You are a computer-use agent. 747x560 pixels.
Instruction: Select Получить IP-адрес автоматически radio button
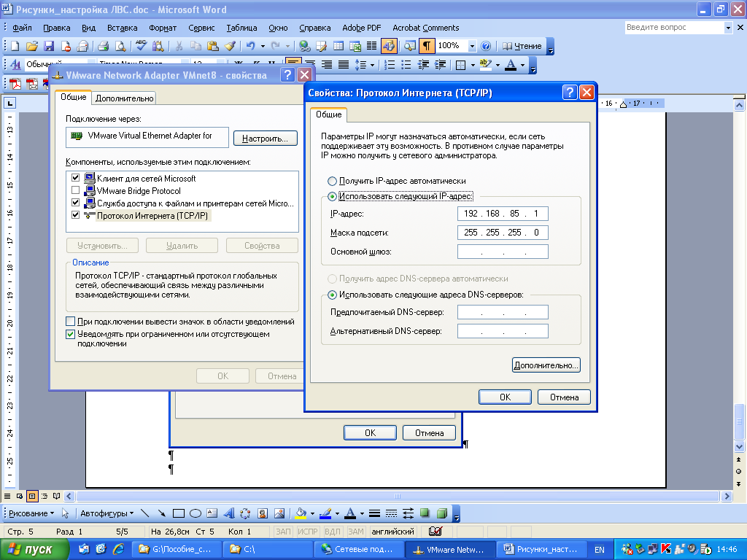coord(332,181)
